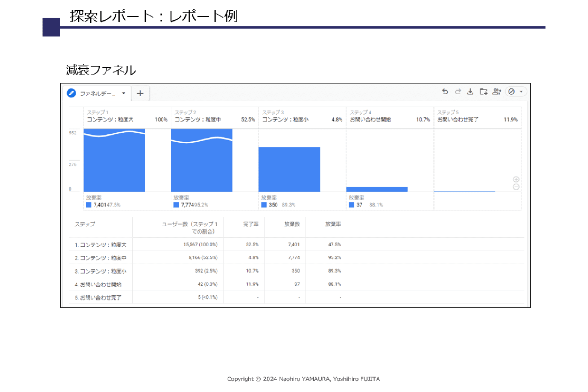Screen dimensions: 588x392
Task: Click the blue pencil icon on tab
Action: pyautogui.click(x=71, y=93)
